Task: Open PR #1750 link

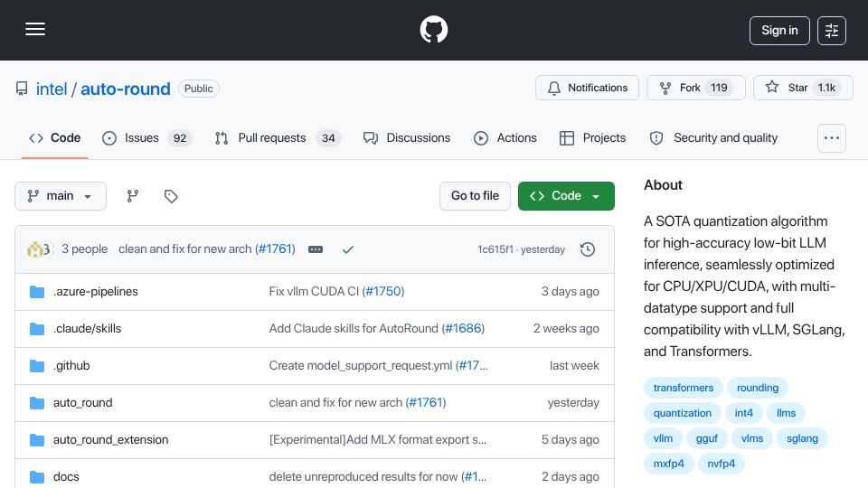Action: [x=383, y=292]
